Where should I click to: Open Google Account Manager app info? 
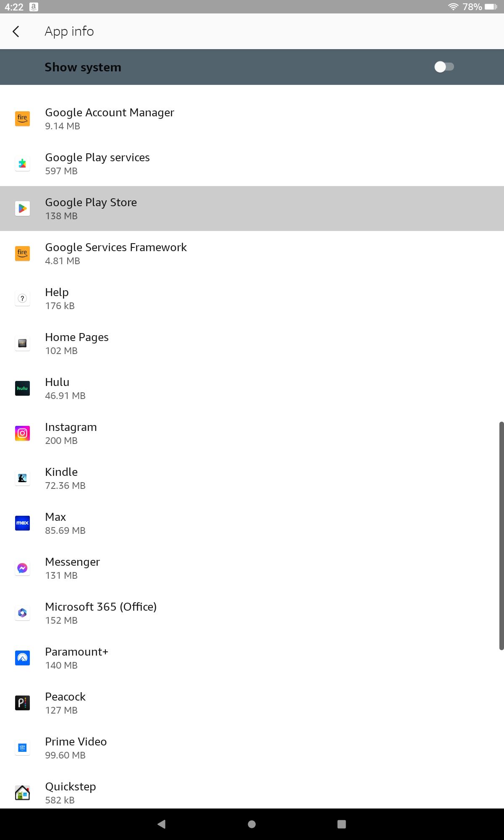coord(252,119)
